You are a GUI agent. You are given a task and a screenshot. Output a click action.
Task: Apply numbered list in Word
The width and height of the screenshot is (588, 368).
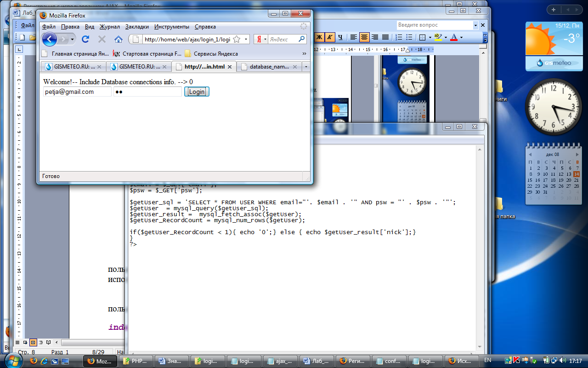pos(399,37)
